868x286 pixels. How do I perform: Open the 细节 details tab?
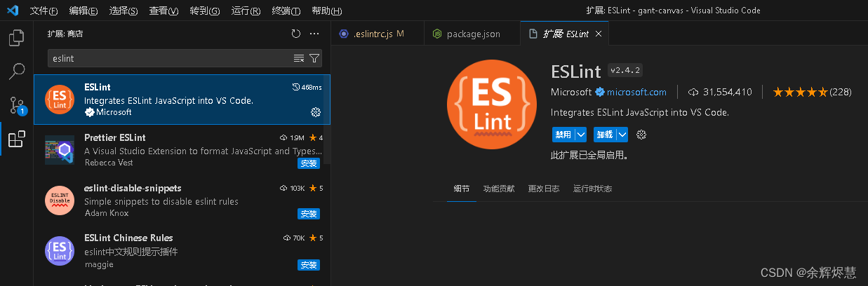point(461,189)
